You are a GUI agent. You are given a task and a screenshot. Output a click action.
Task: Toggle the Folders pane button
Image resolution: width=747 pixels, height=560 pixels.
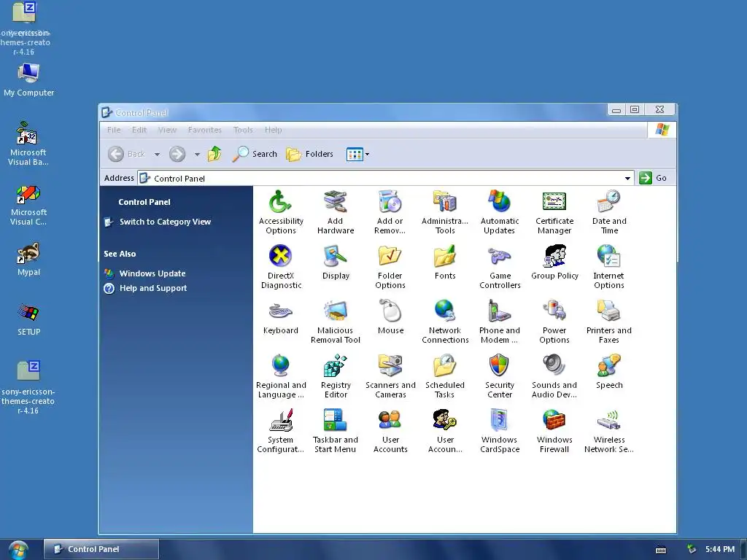309,154
